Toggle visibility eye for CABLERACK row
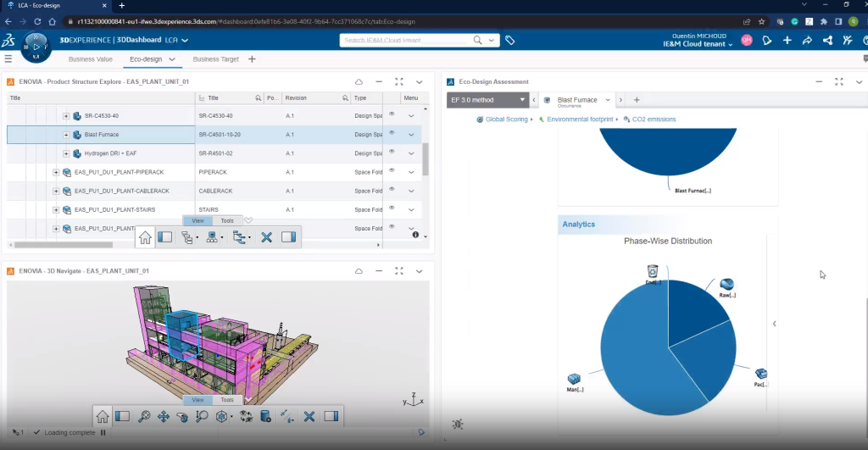This screenshot has width=868, height=450. tap(392, 189)
